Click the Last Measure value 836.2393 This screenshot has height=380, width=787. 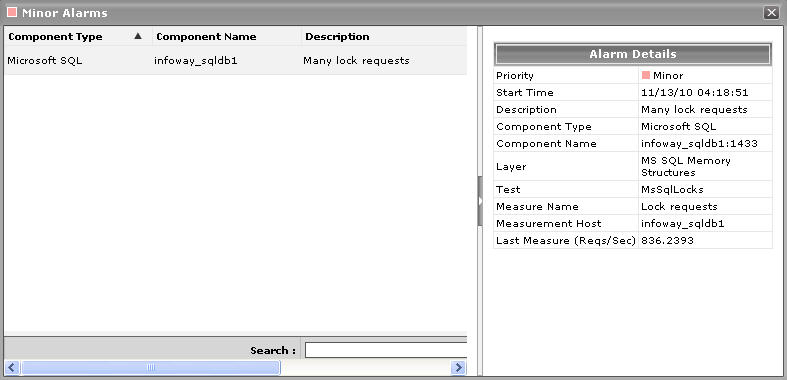[x=668, y=240]
